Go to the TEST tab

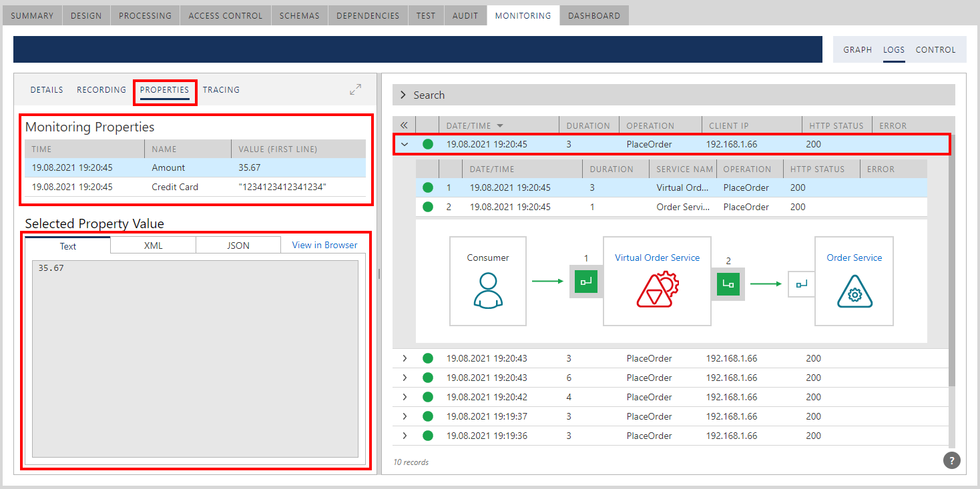click(426, 15)
